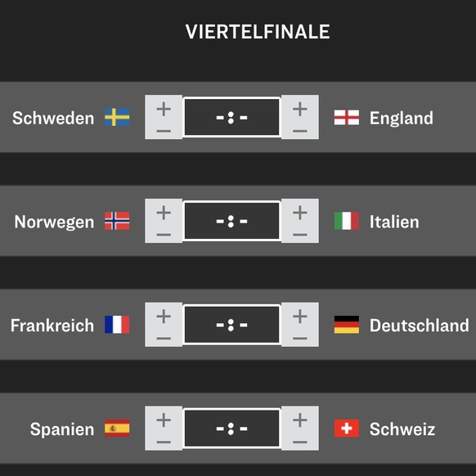Click the Norwegen vs Italien score field
The width and height of the screenshot is (476, 476).
(232, 221)
